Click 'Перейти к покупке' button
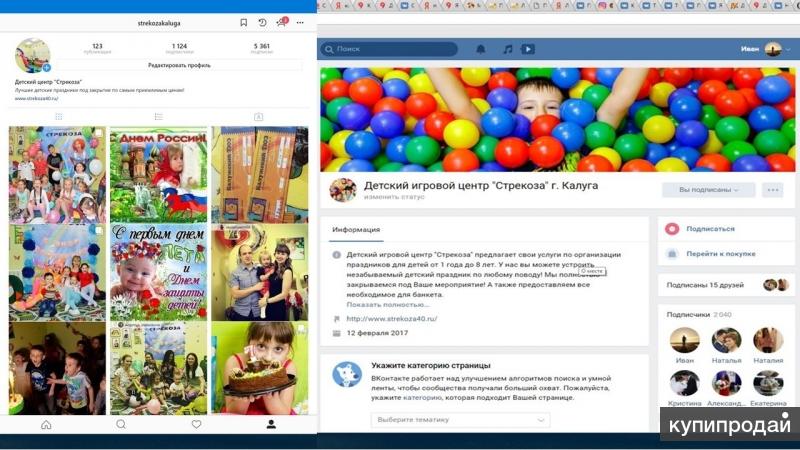Viewport: 800px width, 450px height. [x=720, y=254]
